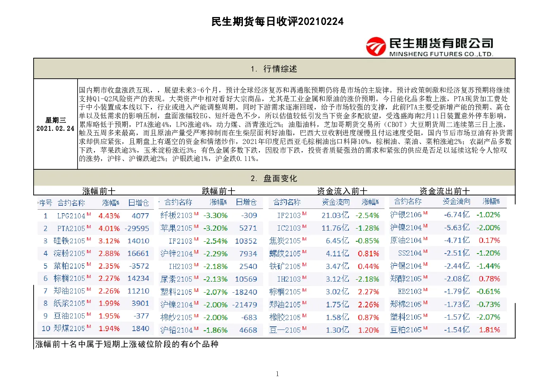Select the 沪锌2104 contract cell
The image size is (555, 392).
coord(180,254)
